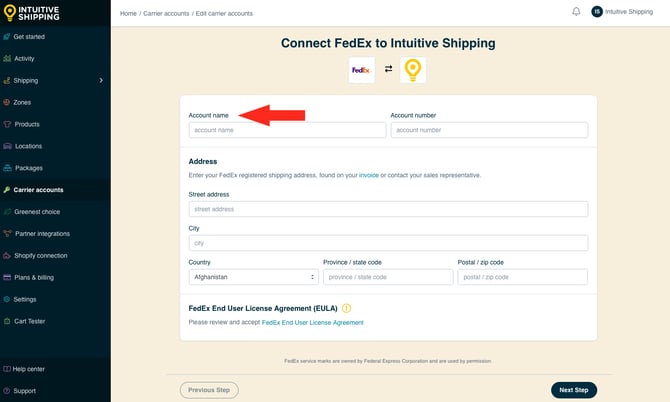
Task: Click the Locations icon in sidebar
Action: point(7,146)
